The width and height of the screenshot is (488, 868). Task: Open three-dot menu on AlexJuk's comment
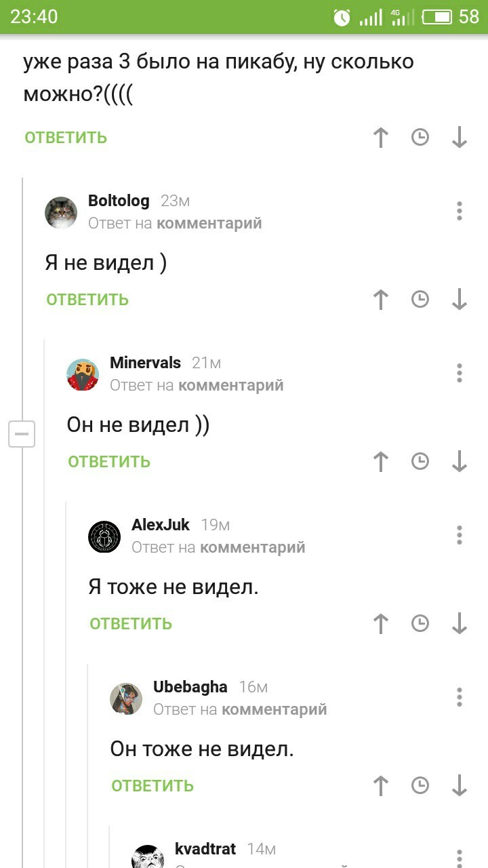coord(460,535)
